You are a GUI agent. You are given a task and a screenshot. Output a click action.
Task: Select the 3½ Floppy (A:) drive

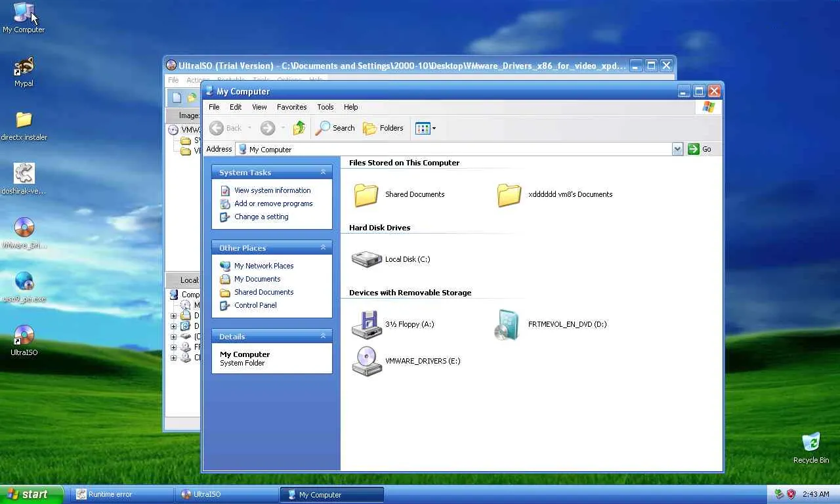coord(393,324)
